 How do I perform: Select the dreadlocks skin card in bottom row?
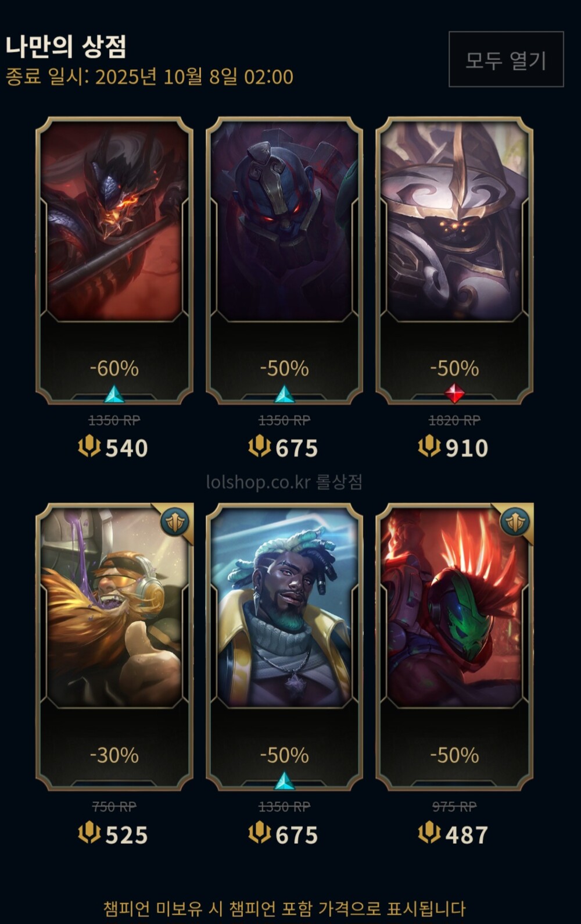coord(284,647)
